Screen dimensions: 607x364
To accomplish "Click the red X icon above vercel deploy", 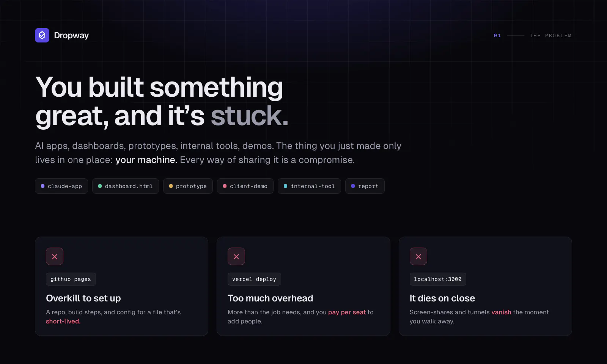I will click(x=236, y=257).
